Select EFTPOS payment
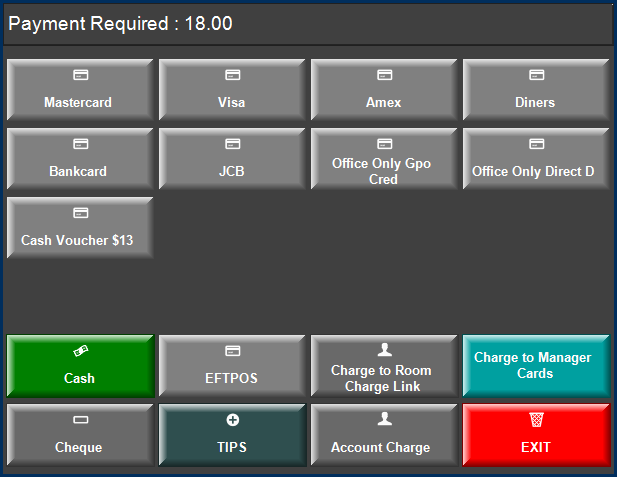Viewport: 617px width, 477px height. tap(232, 367)
